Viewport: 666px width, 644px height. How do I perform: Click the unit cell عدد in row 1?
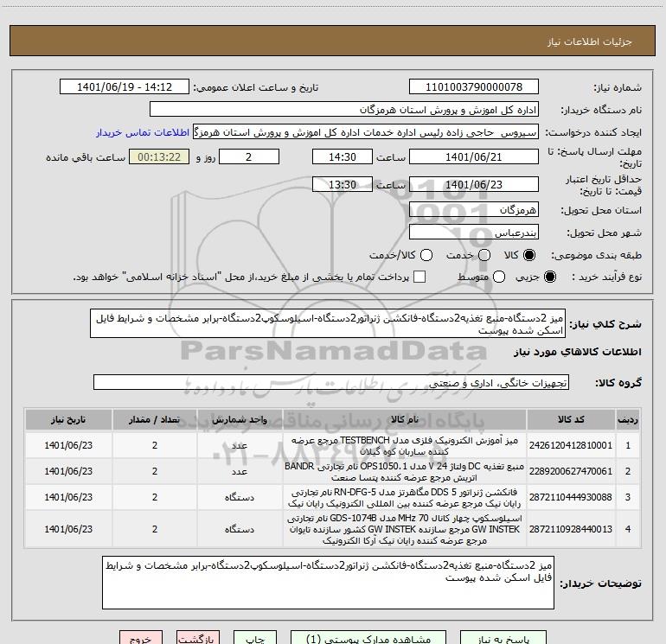(x=240, y=445)
